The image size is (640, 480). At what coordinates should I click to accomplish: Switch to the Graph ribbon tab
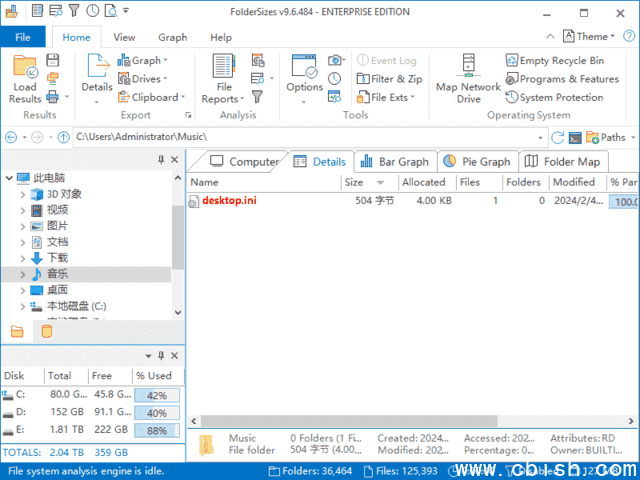(173, 38)
